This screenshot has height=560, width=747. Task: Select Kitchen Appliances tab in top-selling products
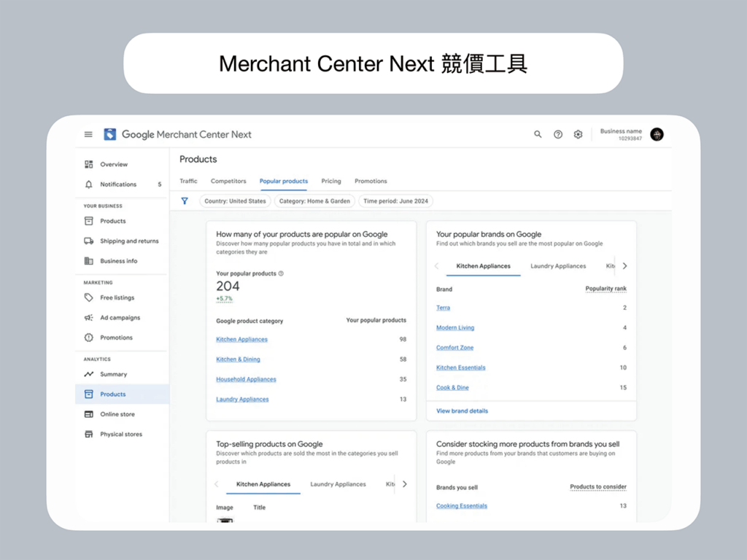point(263,484)
